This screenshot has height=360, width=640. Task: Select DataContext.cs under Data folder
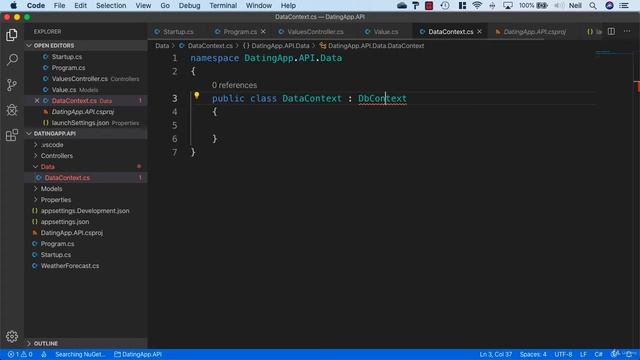67,178
